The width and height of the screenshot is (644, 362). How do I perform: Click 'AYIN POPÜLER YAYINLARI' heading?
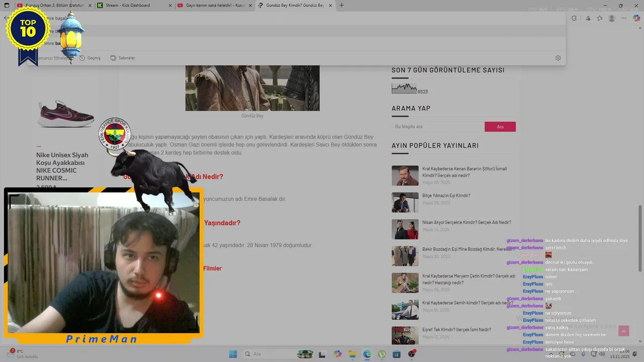coord(435,146)
